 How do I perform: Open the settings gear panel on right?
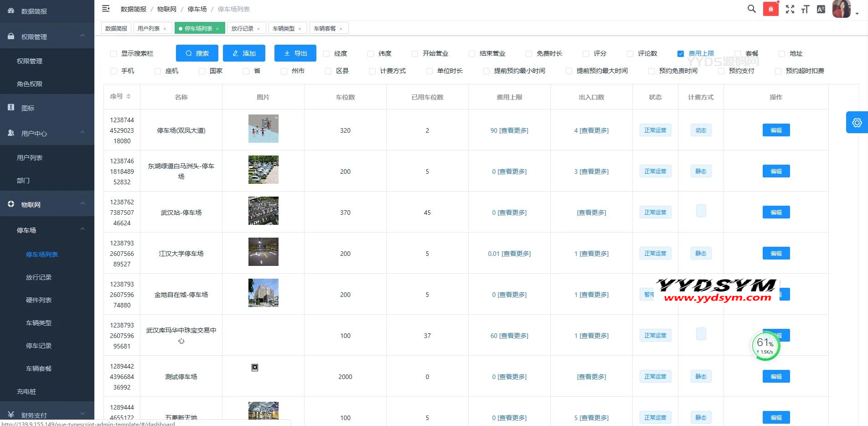pyautogui.click(x=857, y=123)
